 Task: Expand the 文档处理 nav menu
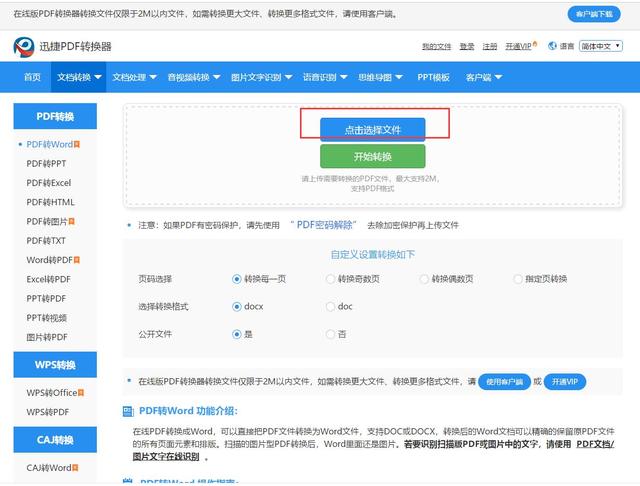pos(134,77)
